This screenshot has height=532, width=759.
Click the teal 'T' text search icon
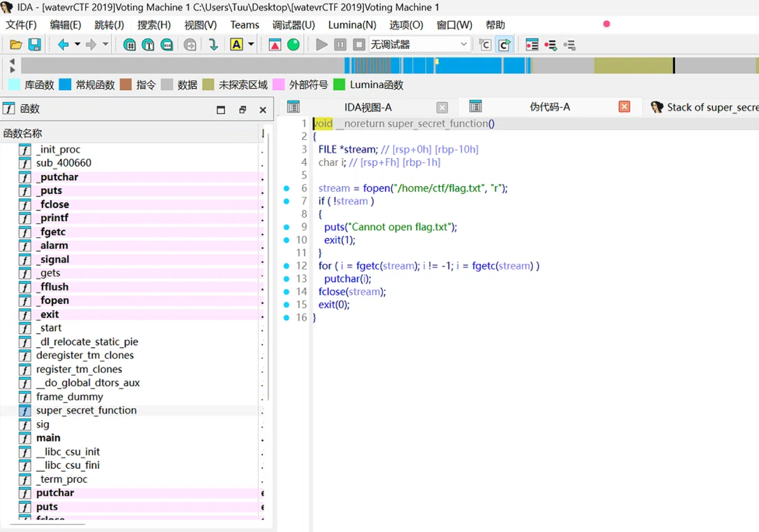tap(148, 45)
